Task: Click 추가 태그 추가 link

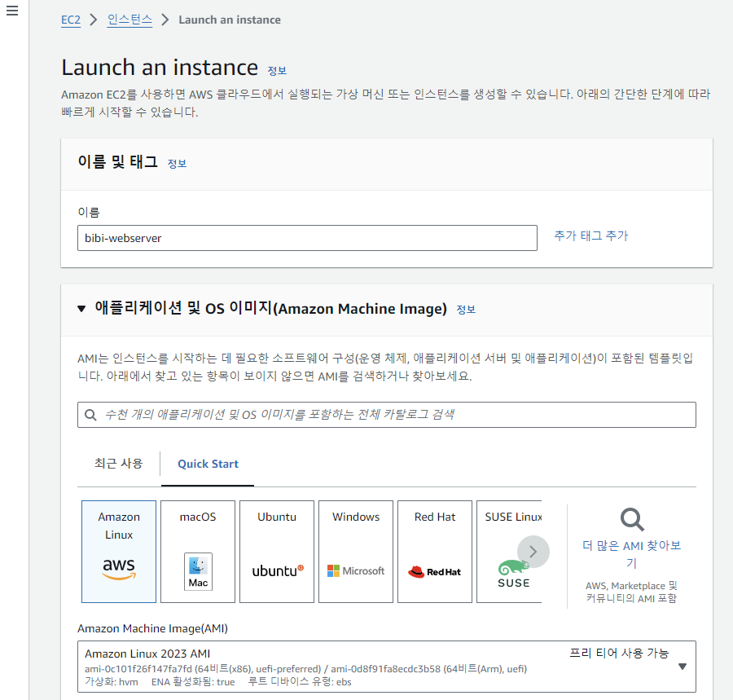Action: coord(591,236)
